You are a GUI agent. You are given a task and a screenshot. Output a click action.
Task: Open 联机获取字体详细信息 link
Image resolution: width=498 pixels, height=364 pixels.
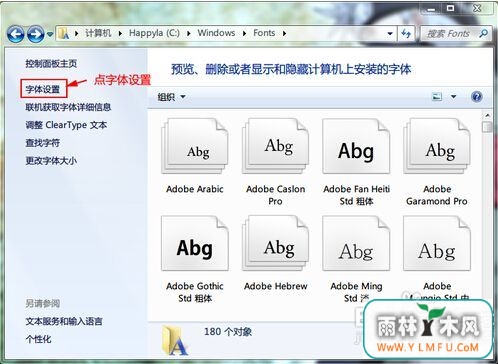point(68,107)
